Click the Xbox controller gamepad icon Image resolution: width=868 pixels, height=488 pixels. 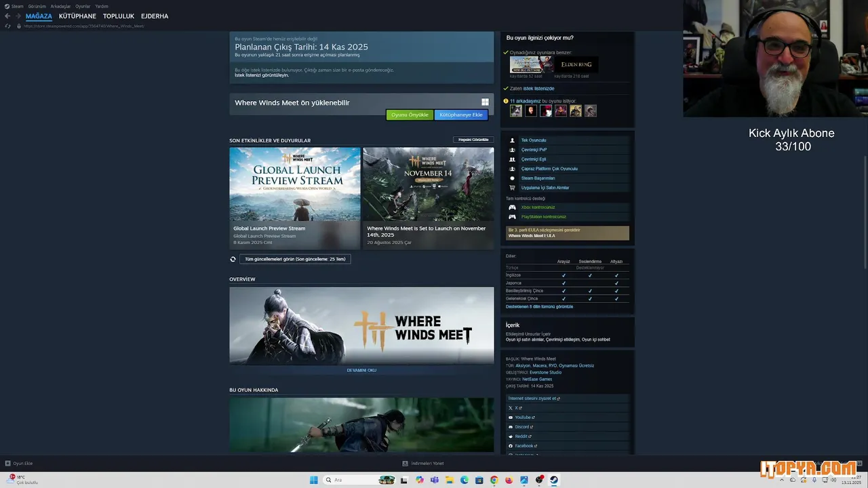513,207
